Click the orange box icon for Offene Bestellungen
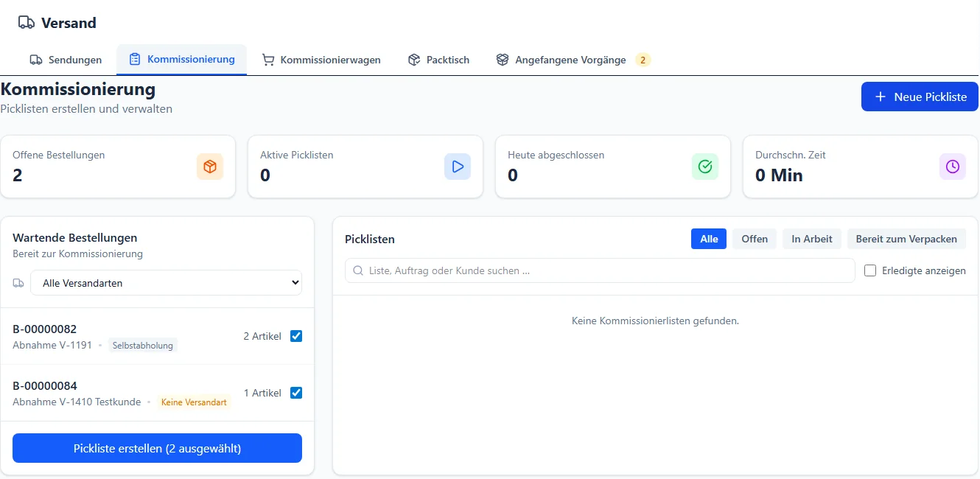The height and width of the screenshot is (479, 980). (x=210, y=167)
